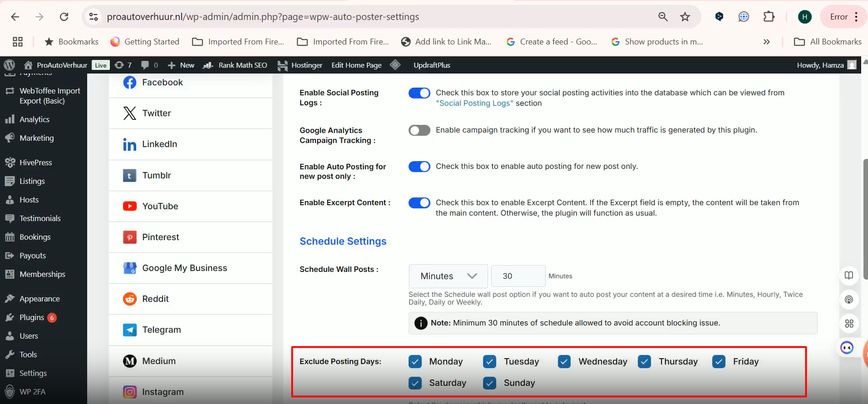
Task: Open the Minutes schedule dropdown
Action: point(448,276)
